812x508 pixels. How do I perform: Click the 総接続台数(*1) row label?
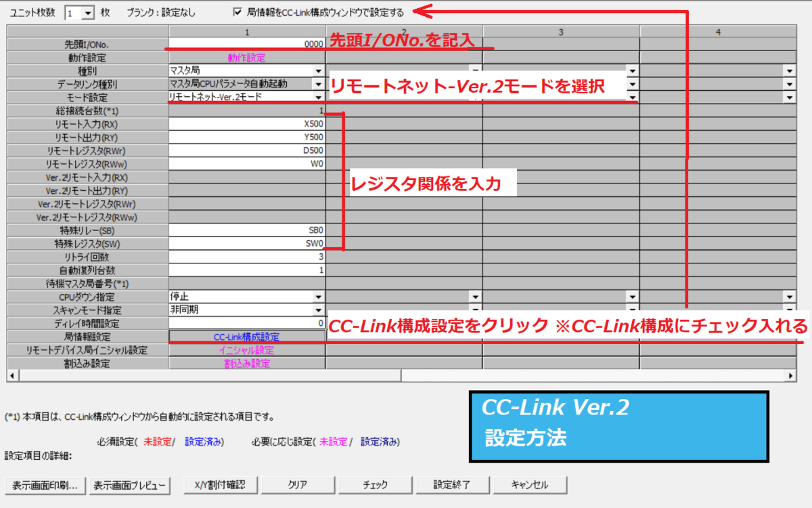87,110
